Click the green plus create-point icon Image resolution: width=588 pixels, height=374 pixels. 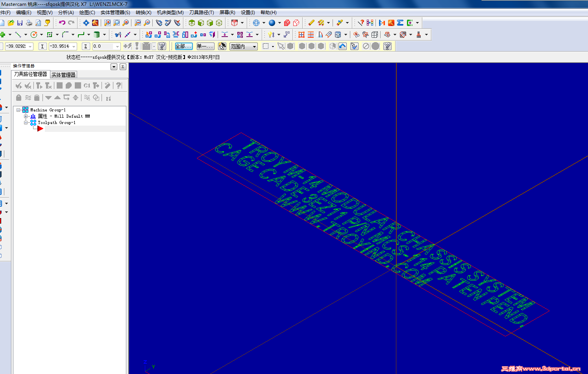[x=2, y=35]
